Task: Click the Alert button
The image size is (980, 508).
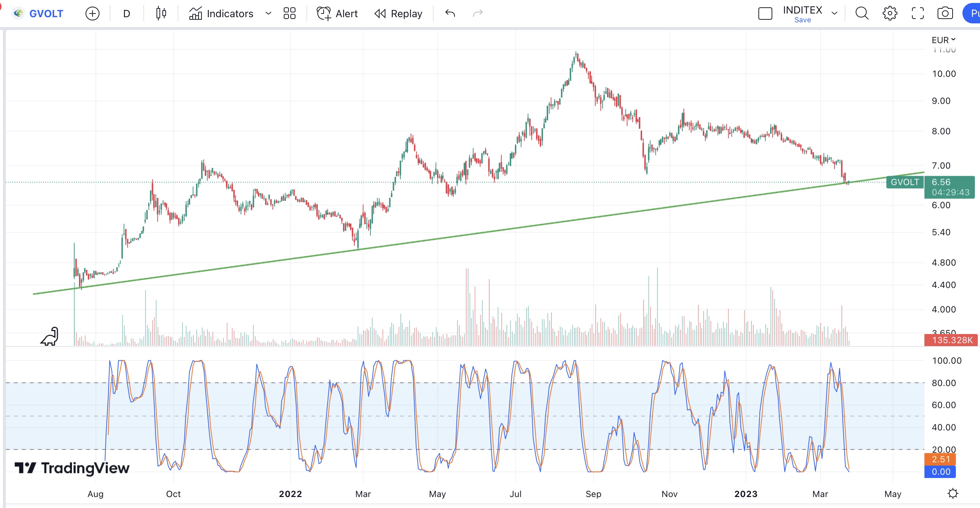Action: tap(337, 14)
